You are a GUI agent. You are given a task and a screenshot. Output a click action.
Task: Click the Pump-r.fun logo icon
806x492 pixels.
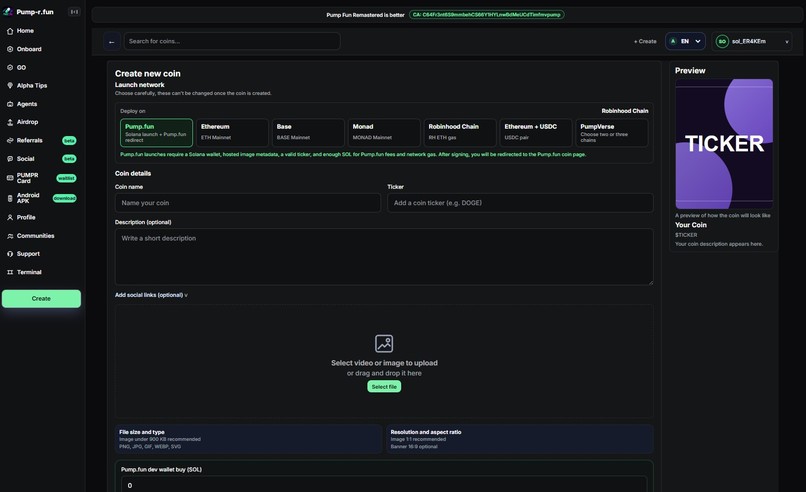pyautogui.click(x=8, y=11)
